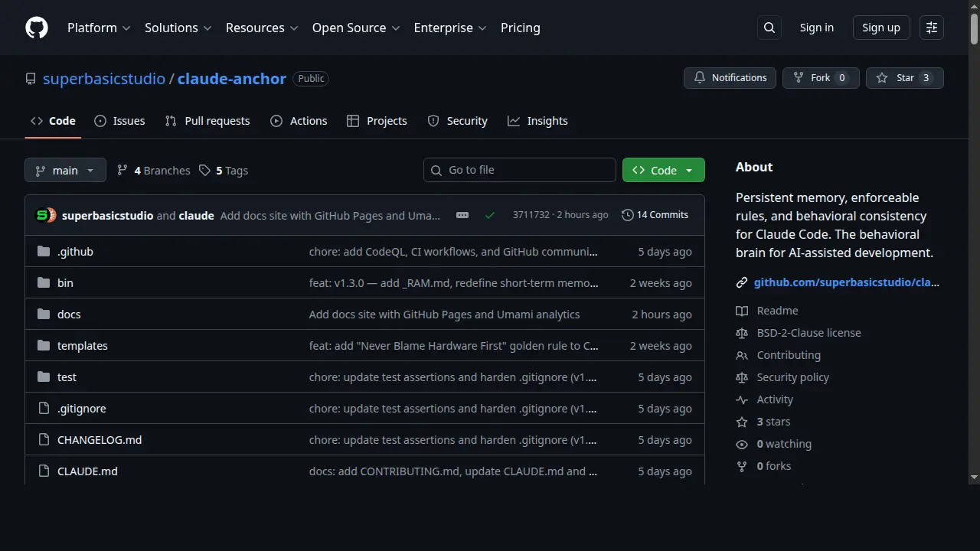This screenshot has width=980, height=551.
Task: Open the search magnifier icon
Action: click(x=769, y=28)
